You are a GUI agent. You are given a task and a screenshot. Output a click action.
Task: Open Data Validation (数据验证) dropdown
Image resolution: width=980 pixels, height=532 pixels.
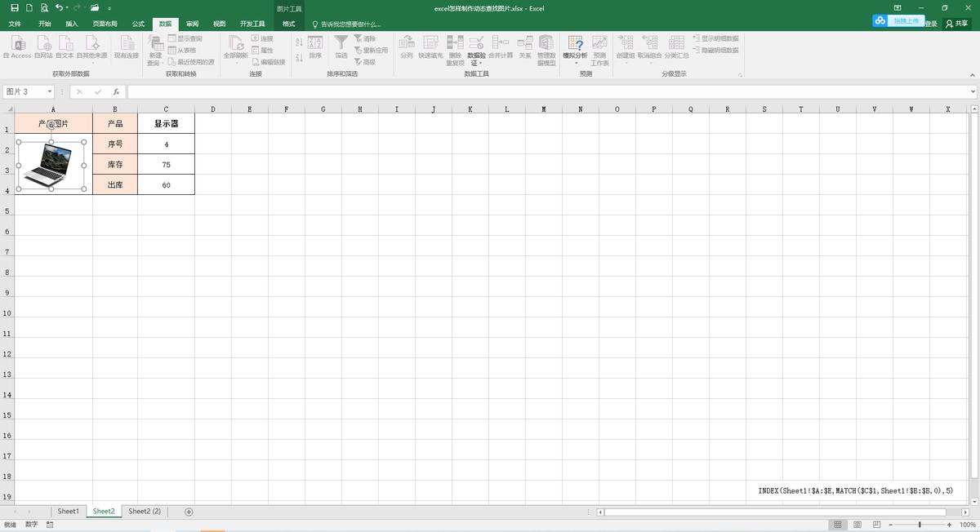tap(476, 50)
